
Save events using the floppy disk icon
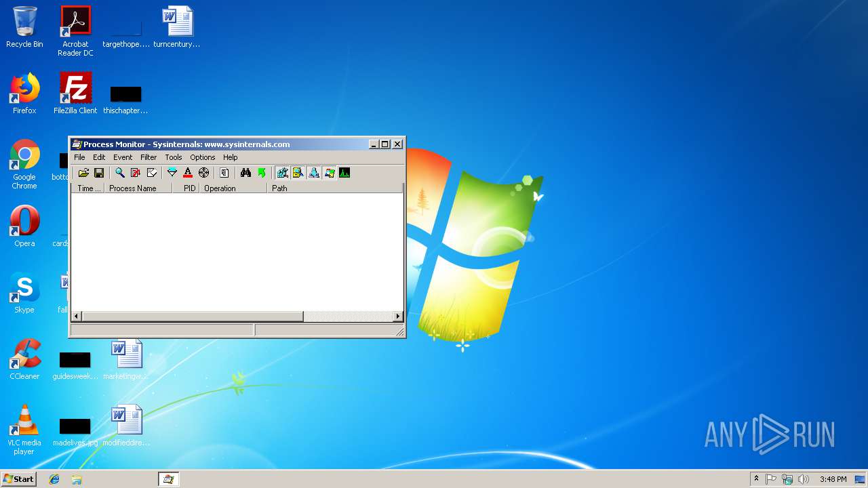99,173
